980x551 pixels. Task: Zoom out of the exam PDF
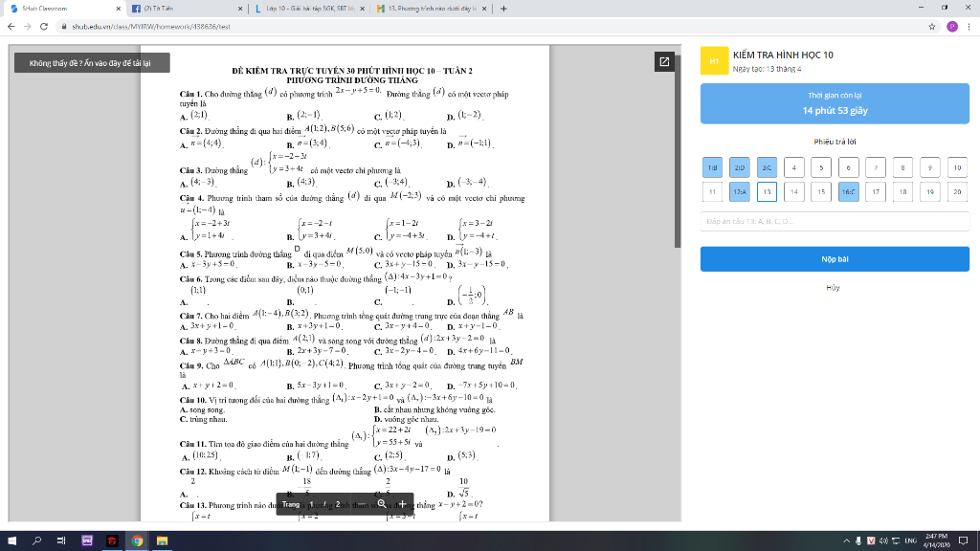coord(361,504)
